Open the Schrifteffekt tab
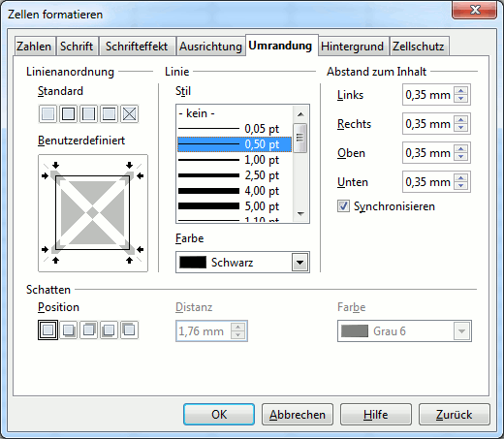 pyautogui.click(x=137, y=47)
